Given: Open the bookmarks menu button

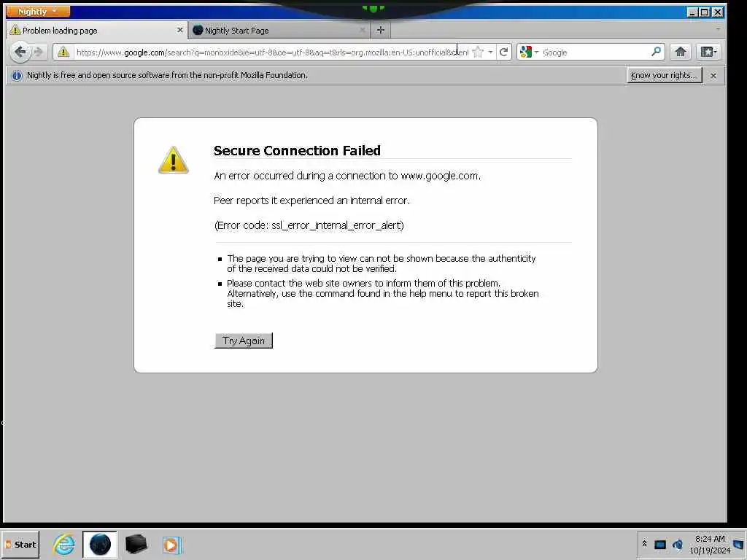Looking at the screenshot, I should point(708,52).
